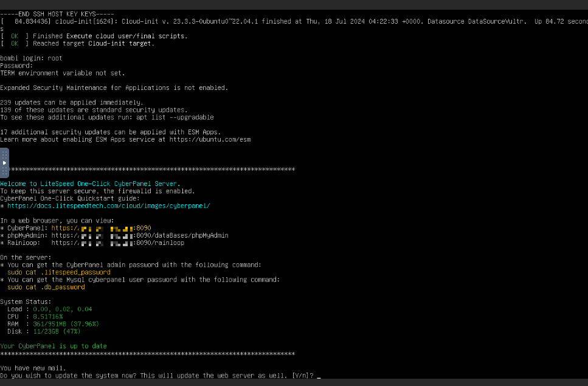Click 'Your CyberPanel is up to date' line
Screen dimensions: 588x386
tap(54, 346)
